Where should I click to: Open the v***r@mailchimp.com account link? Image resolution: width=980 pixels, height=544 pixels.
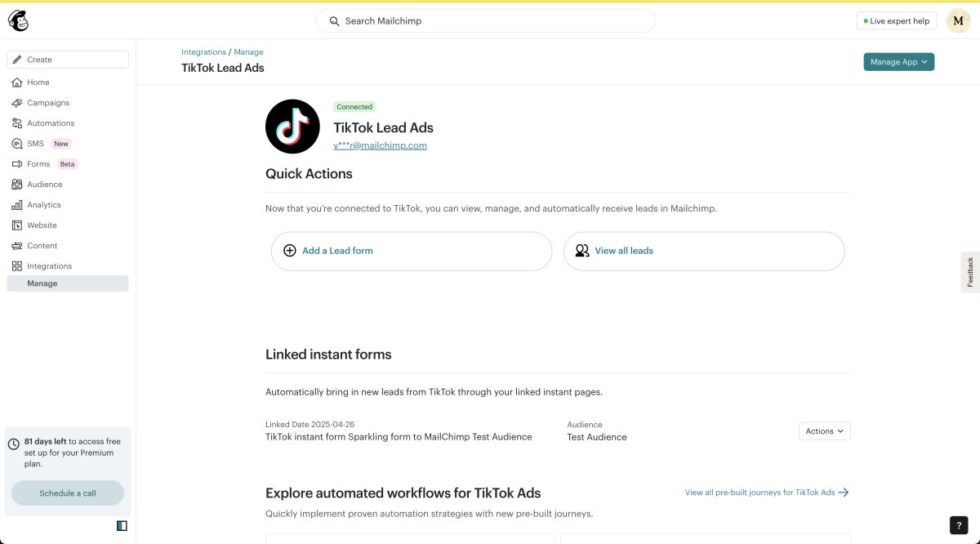point(380,145)
